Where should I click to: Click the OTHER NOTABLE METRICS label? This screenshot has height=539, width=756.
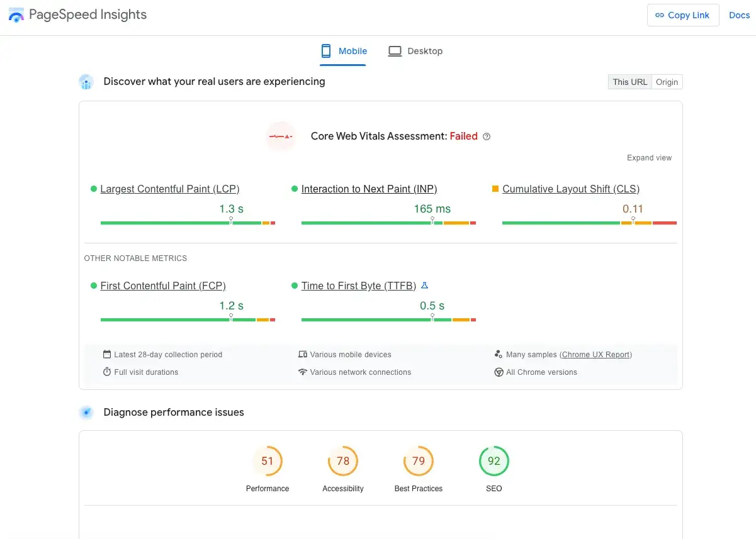click(x=135, y=258)
